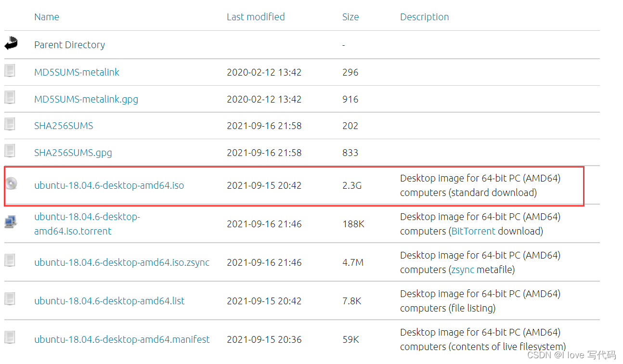This screenshot has height=364, width=623.
Task: Click the SHA256SUMS.gpg date 2021-09-16 21:58
Action: pyautogui.click(x=264, y=153)
